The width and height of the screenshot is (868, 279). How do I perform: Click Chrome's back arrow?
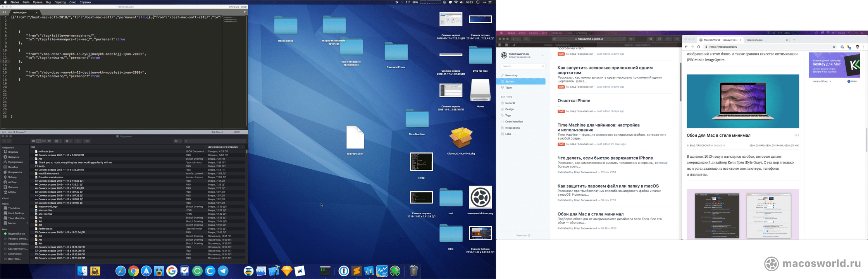coord(686,47)
